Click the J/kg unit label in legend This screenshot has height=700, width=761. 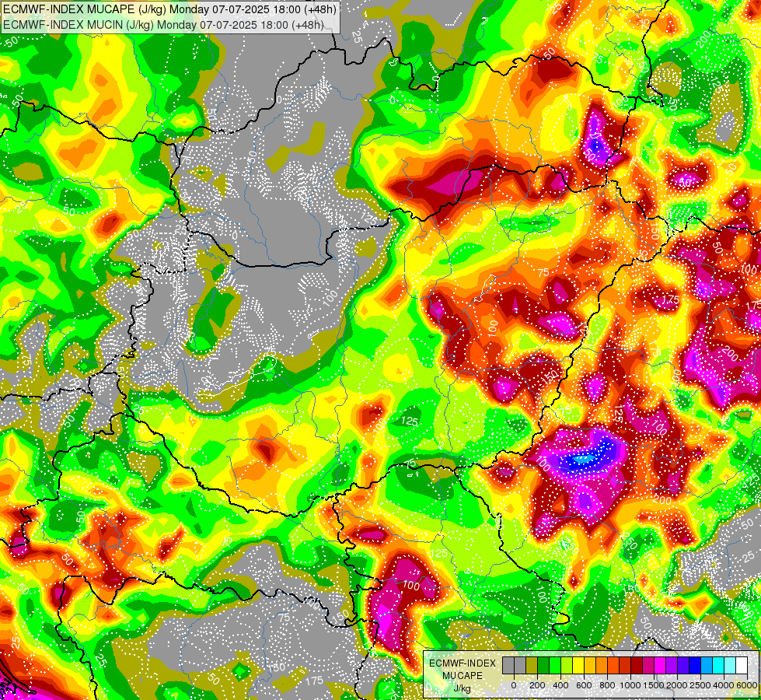tap(462, 688)
